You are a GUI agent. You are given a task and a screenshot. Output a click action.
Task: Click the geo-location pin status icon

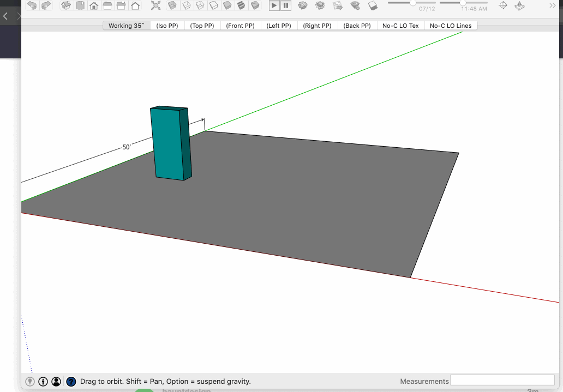click(x=30, y=382)
